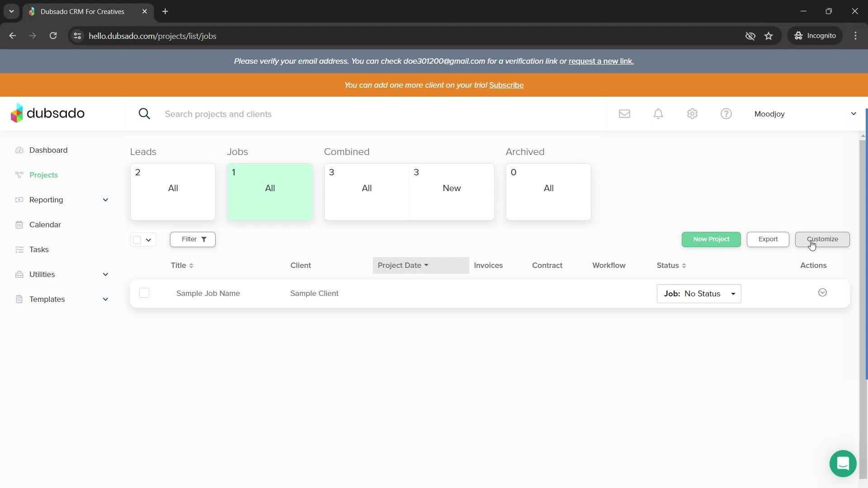Select the Leads All card
The image size is (868, 488).
pyautogui.click(x=173, y=192)
